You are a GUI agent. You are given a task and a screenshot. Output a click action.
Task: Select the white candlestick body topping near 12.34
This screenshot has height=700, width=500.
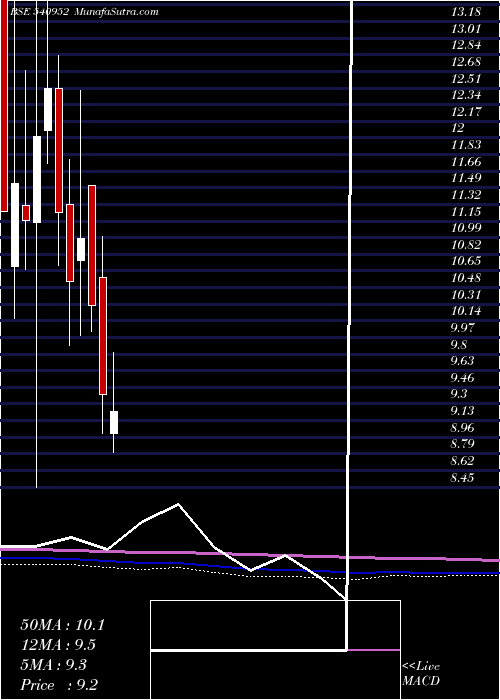[48, 109]
